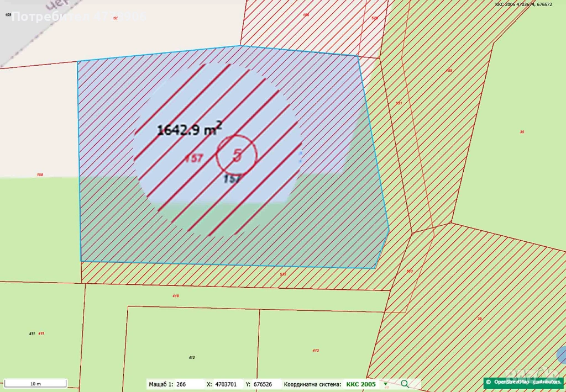Open the KKC 2005 coordinate system dropdown
Image resolution: width=566 pixels, height=392 pixels.
[385, 384]
